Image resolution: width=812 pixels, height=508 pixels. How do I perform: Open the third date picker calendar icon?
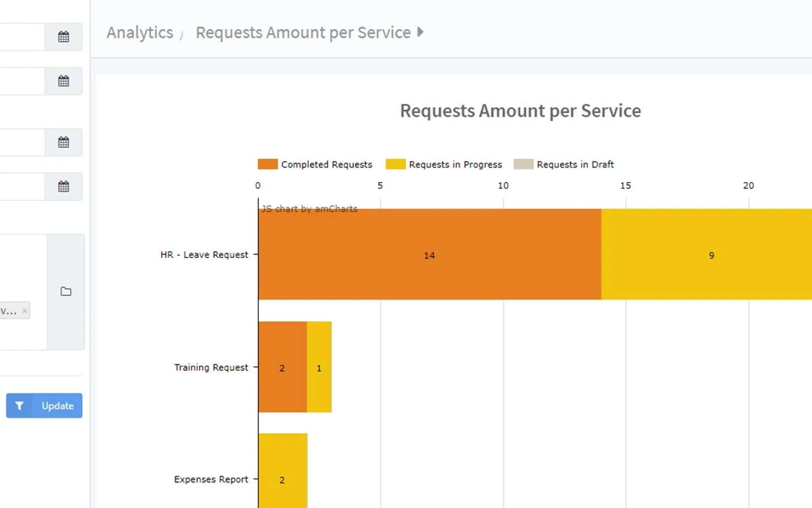coord(63,142)
